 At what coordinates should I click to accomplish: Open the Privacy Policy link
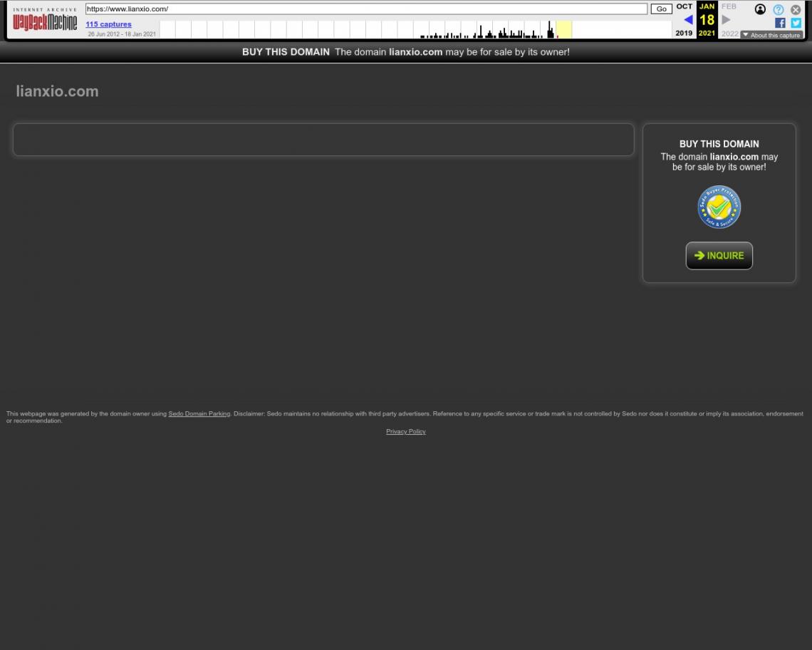point(406,431)
